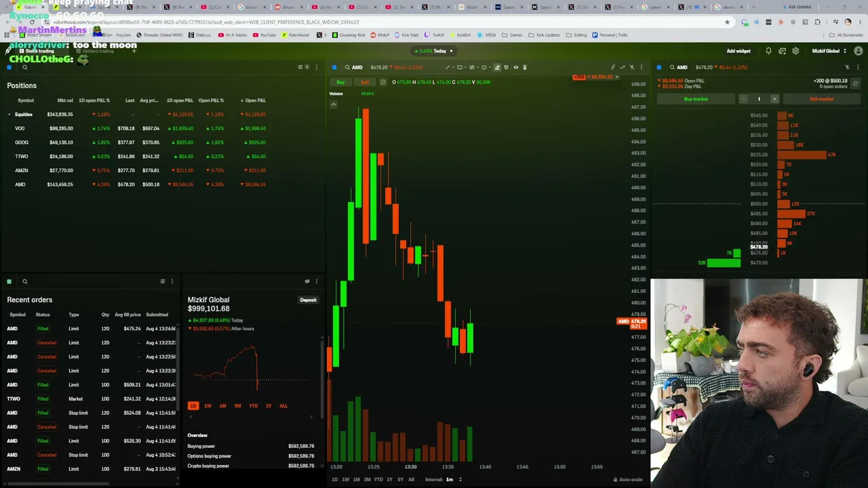Select the 1D range on account graph
The image size is (868, 488).
[x=193, y=405]
